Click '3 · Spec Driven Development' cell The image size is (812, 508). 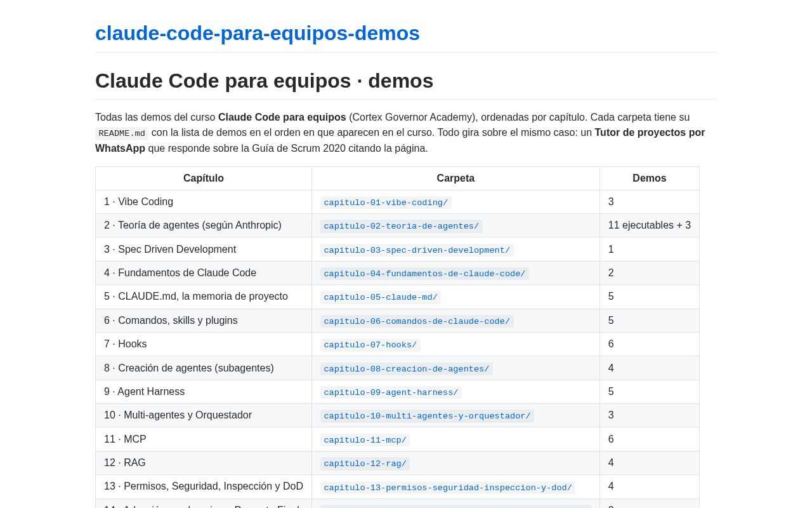[x=204, y=250]
